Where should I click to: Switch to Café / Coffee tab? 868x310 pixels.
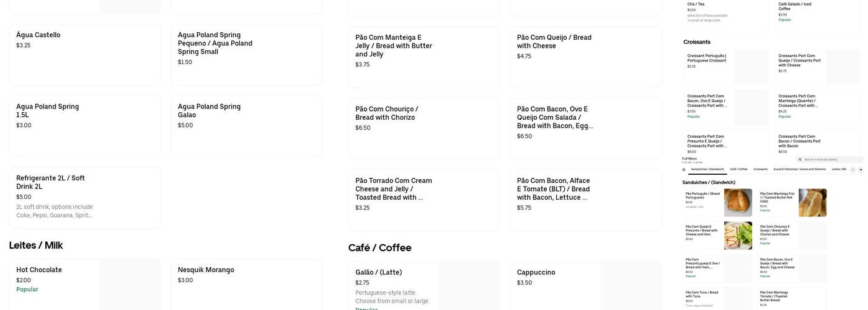coord(738,169)
